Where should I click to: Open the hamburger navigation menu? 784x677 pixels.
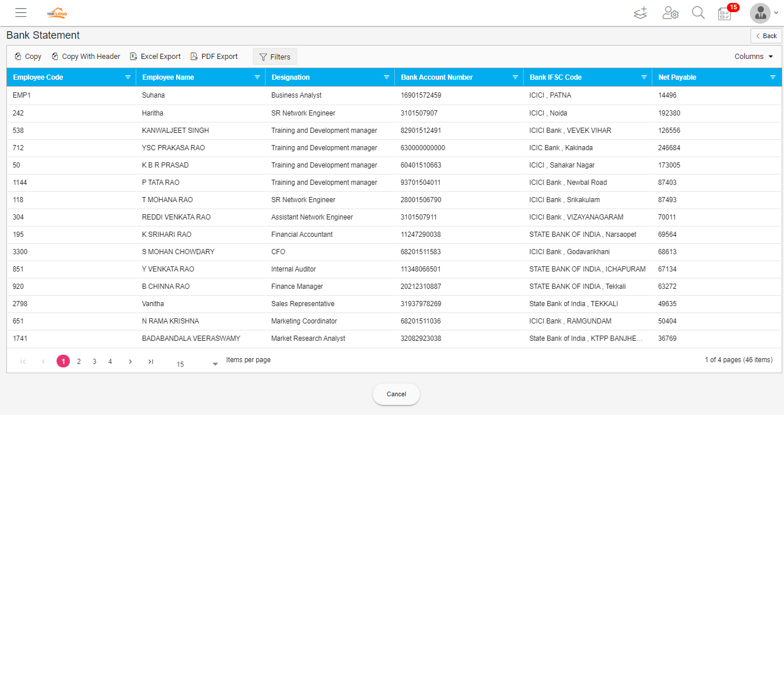[x=21, y=13]
